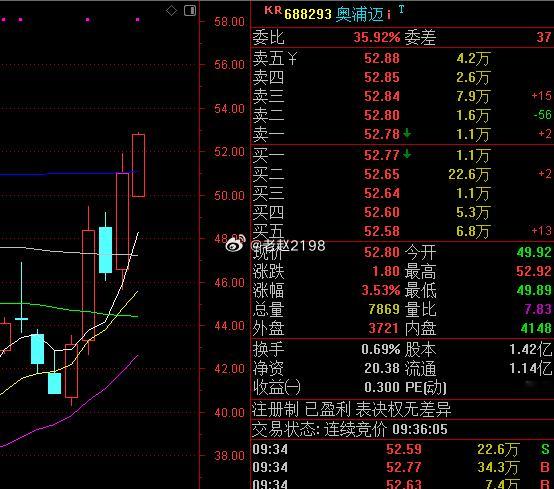Click the info 'i' next to 奥浦迈
Screen dimensions: 554x489
[x=389, y=15]
